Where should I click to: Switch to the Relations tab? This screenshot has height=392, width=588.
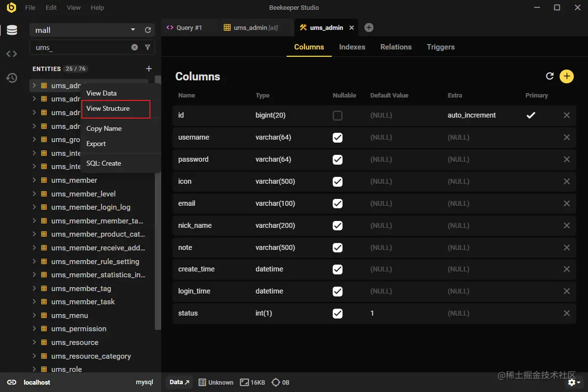click(x=396, y=47)
